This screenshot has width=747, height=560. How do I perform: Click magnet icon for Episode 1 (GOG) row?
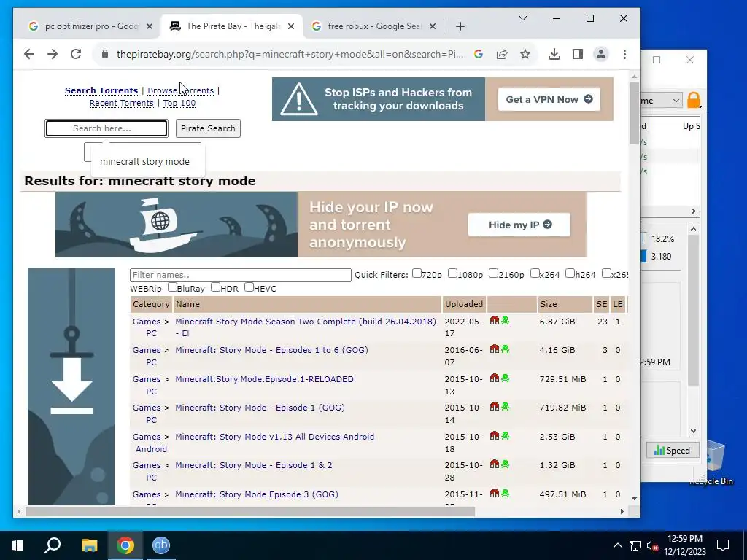[495, 407]
